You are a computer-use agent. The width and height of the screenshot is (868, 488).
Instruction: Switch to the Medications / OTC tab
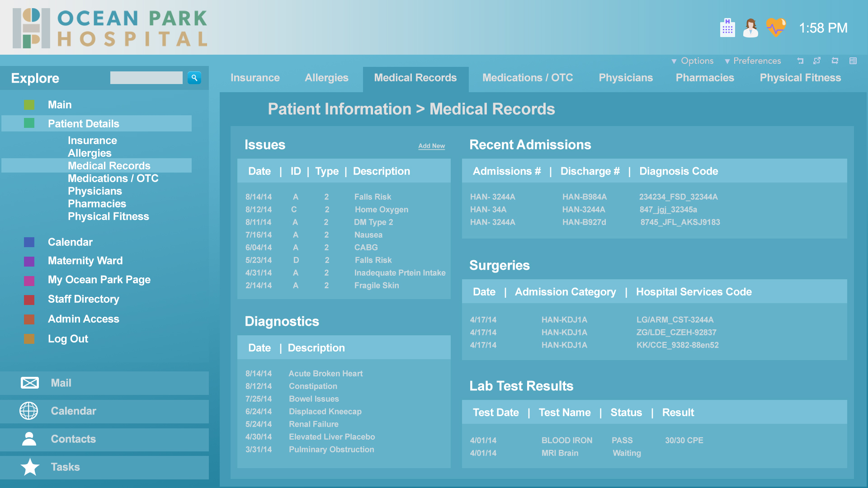[x=528, y=78]
